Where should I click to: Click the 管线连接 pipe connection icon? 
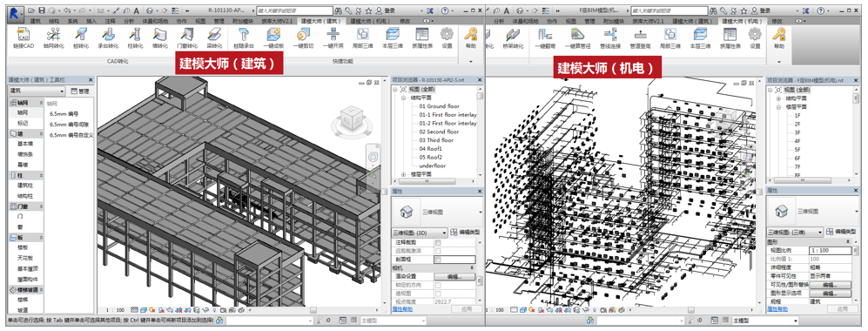[x=609, y=37]
